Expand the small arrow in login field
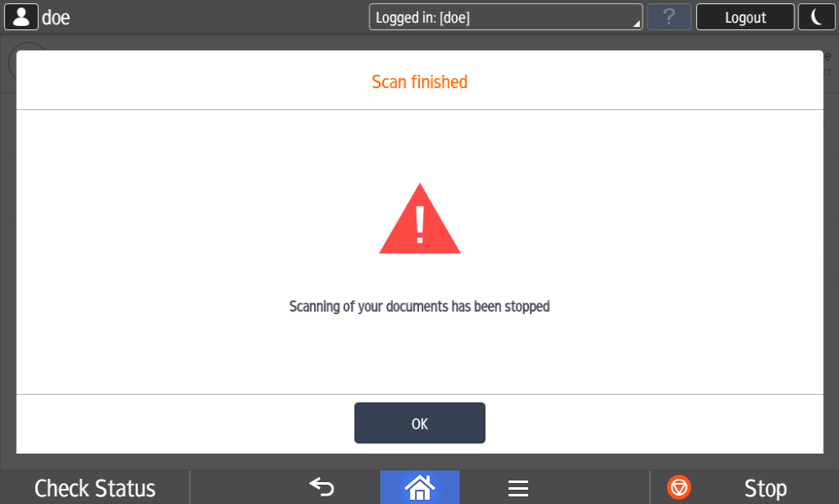 pyautogui.click(x=637, y=24)
